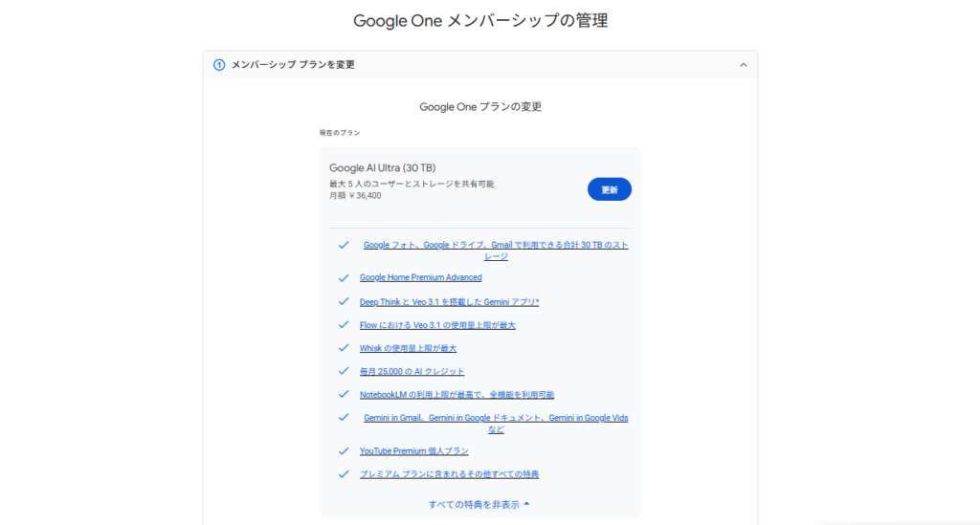
Task: Click checkmark icon beside NotebookLM benefit
Action: pyautogui.click(x=344, y=394)
